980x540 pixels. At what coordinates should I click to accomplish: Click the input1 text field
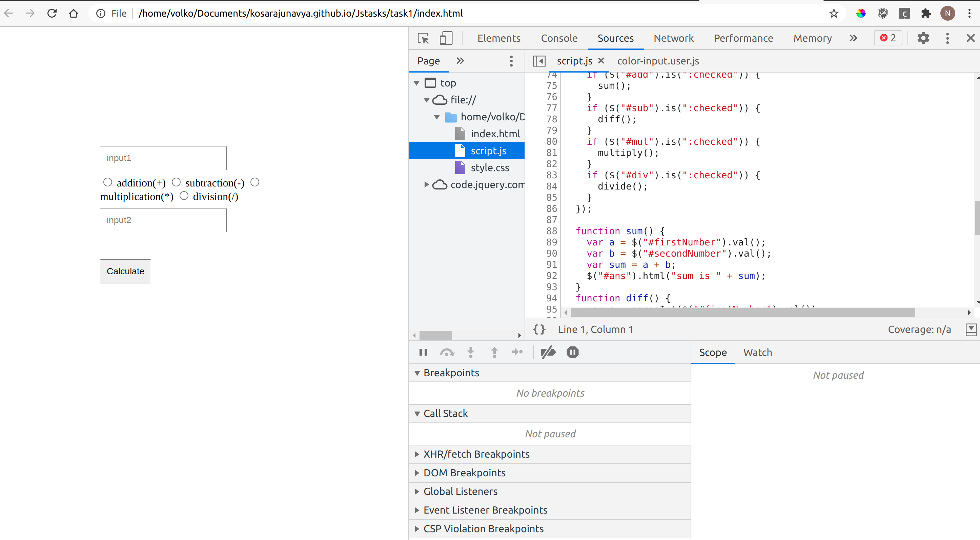point(163,158)
